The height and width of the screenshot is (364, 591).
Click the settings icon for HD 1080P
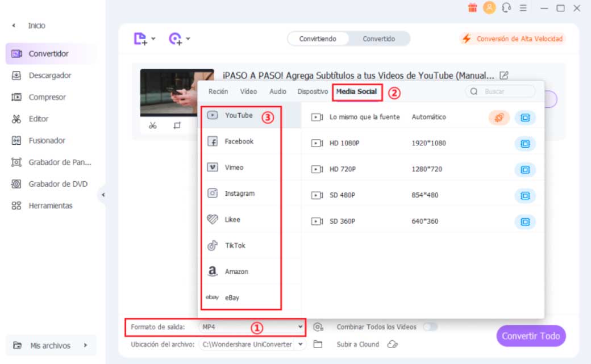(x=525, y=143)
